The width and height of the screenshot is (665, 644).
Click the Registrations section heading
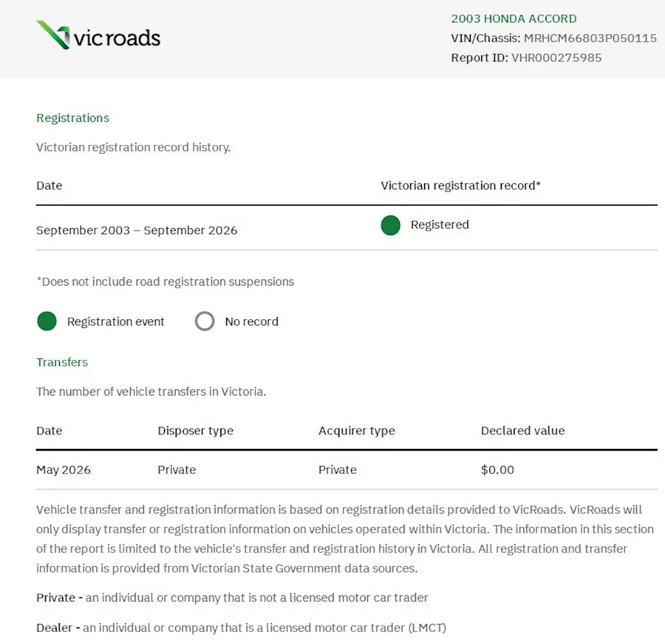[x=72, y=118]
